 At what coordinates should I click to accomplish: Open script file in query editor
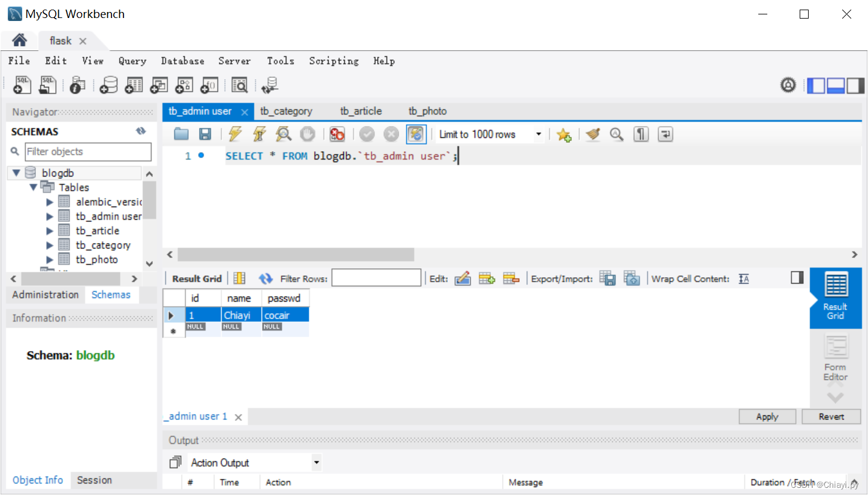pos(181,134)
